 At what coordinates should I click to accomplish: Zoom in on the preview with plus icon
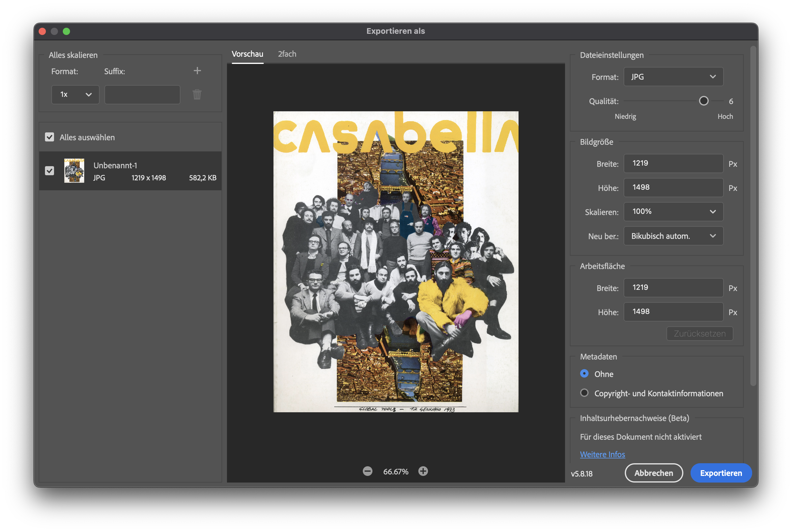pos(423,471)
